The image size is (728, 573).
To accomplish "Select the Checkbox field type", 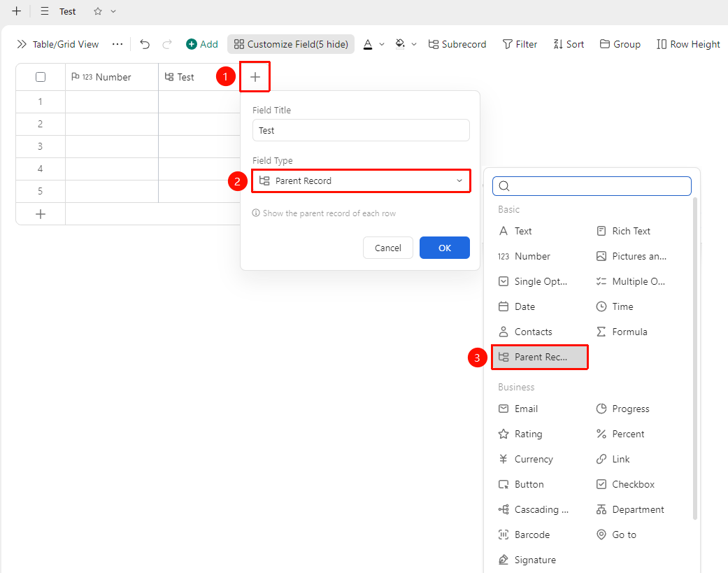I will [625, 484].
